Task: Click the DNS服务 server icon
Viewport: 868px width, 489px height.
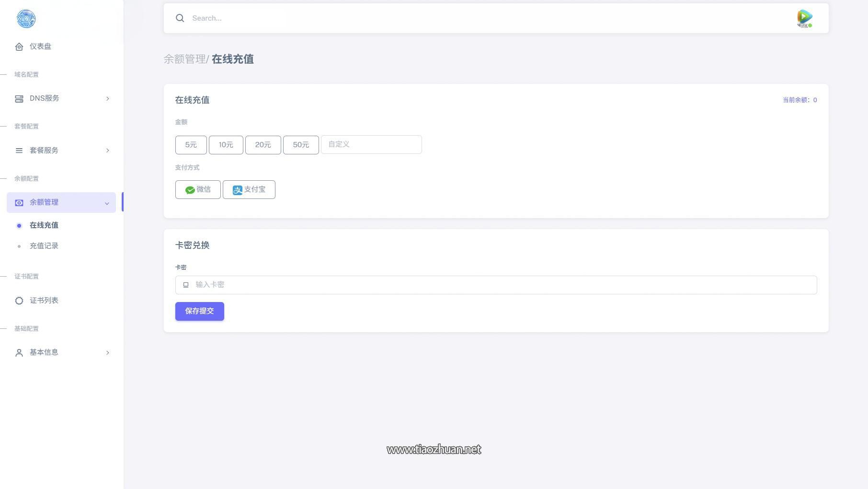Action: click(19, 99)
